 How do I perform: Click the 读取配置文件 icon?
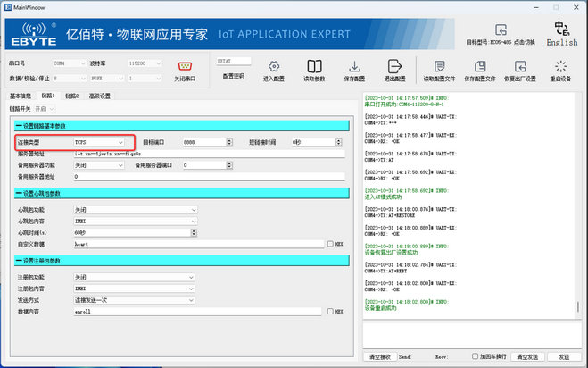click(x=440, y=66)
